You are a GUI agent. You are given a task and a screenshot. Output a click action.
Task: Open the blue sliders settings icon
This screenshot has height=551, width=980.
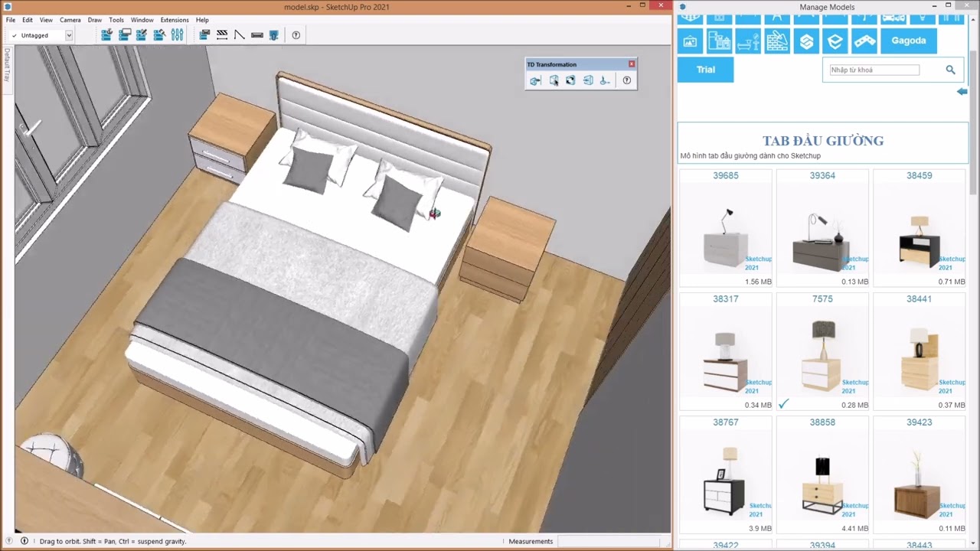click(177, 34)
